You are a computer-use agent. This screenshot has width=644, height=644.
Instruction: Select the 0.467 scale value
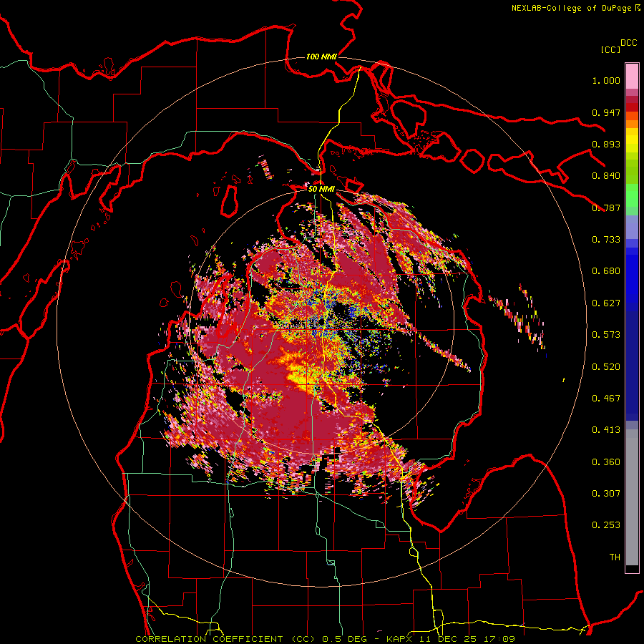[606, 399]
